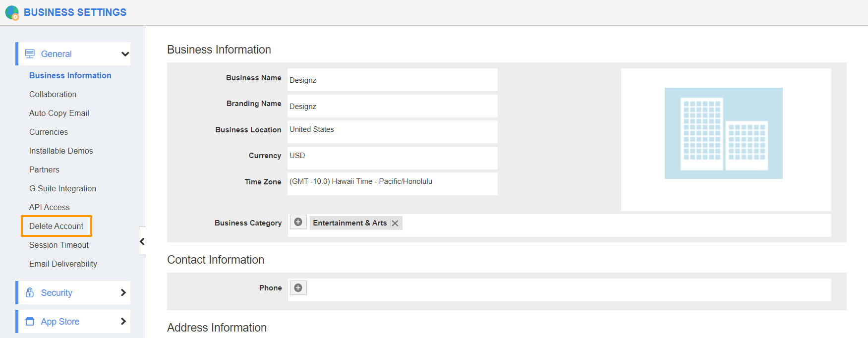Expand the Security section chevron
The height and width of the screenshot is (338, 868).
(x=123, y=292)
